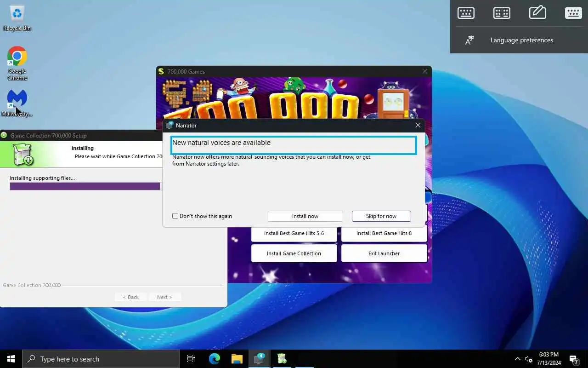
Task: Close the 700,000 Games window
Action: pyautogui.click(x=424, y=71)
